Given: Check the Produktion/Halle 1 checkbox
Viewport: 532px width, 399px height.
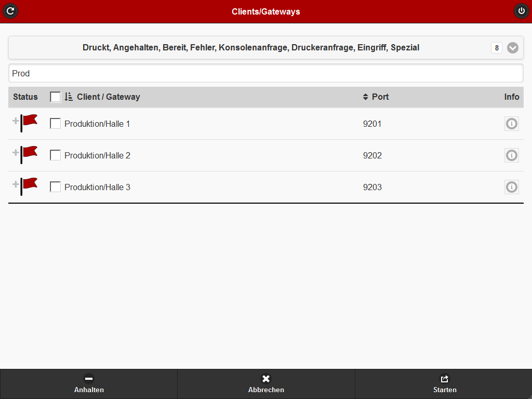Looking at the screenshot, I should click(56, 124).
